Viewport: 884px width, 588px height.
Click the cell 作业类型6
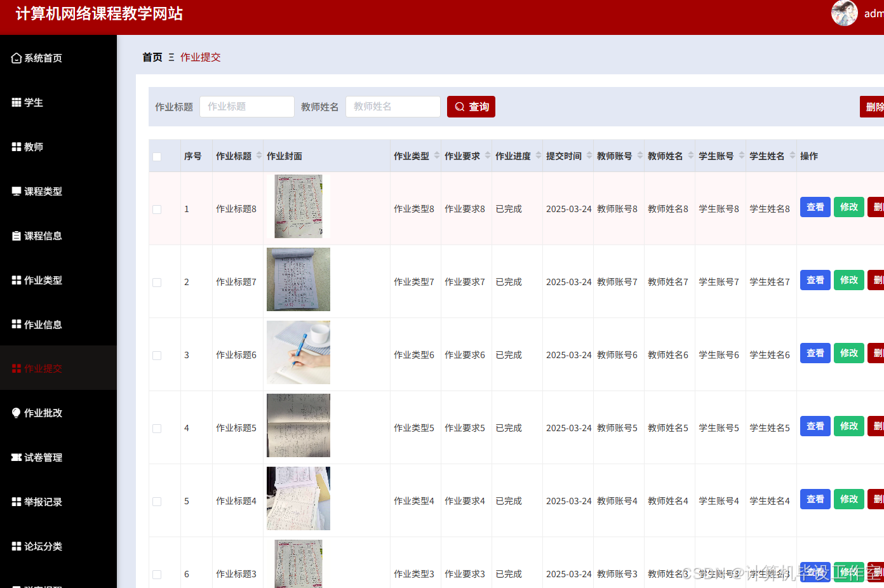(x=414, y=355)
